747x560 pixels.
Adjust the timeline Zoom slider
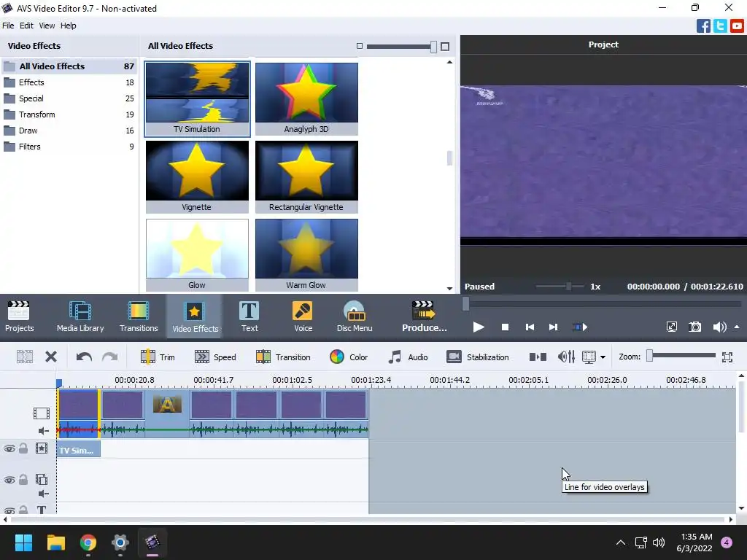tap(681, 356)
